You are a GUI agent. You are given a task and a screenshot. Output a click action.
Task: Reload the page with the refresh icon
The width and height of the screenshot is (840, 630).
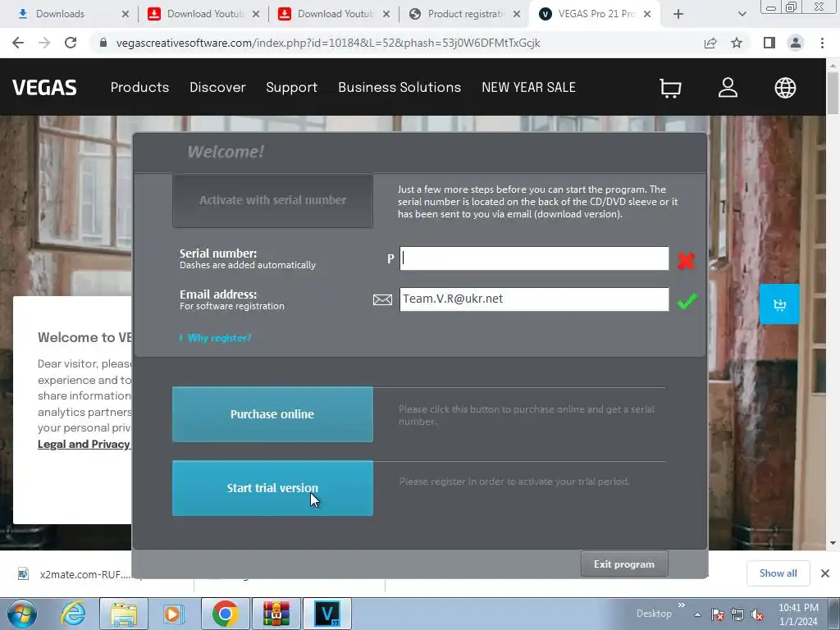pos(71,43)
